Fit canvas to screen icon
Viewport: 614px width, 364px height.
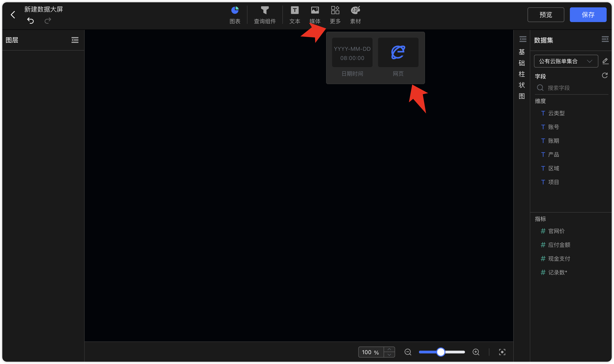[x=502, y=352]
